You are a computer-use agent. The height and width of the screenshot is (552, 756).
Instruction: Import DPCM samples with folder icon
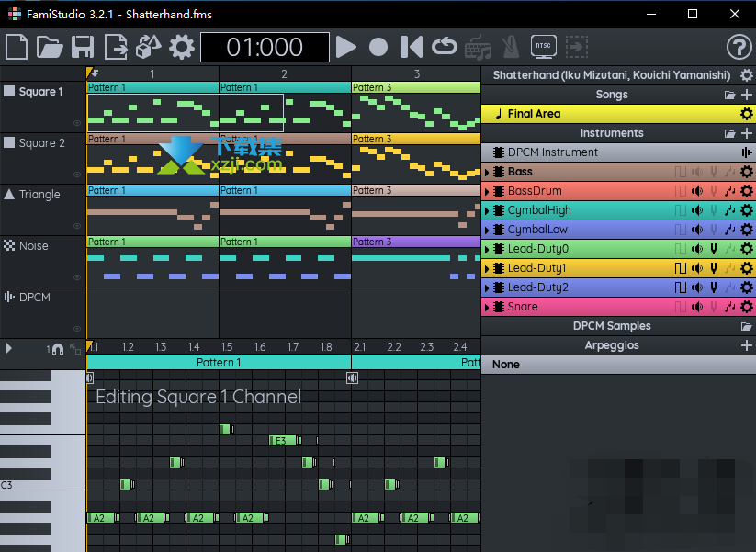pyautogui.click(x=747, y=326)
